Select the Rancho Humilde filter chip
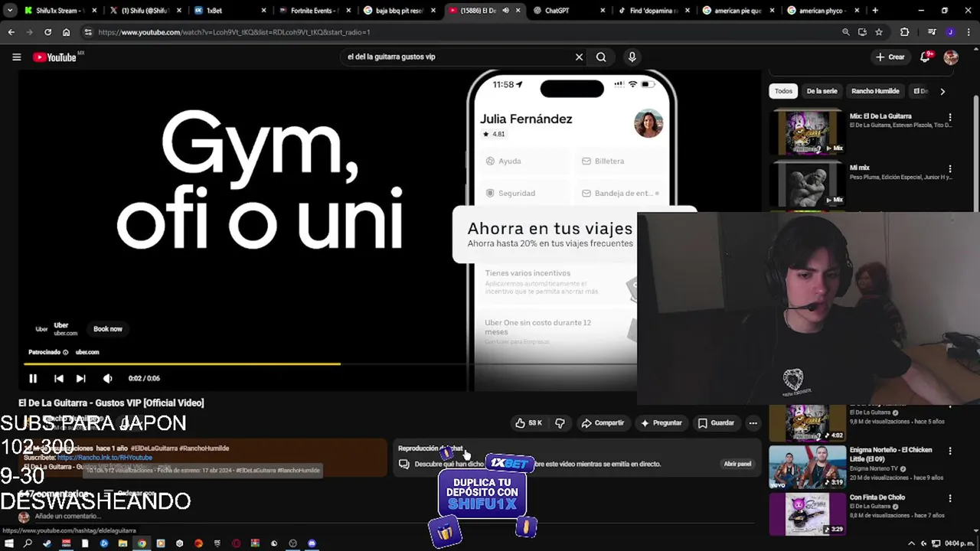 point(875,91)
